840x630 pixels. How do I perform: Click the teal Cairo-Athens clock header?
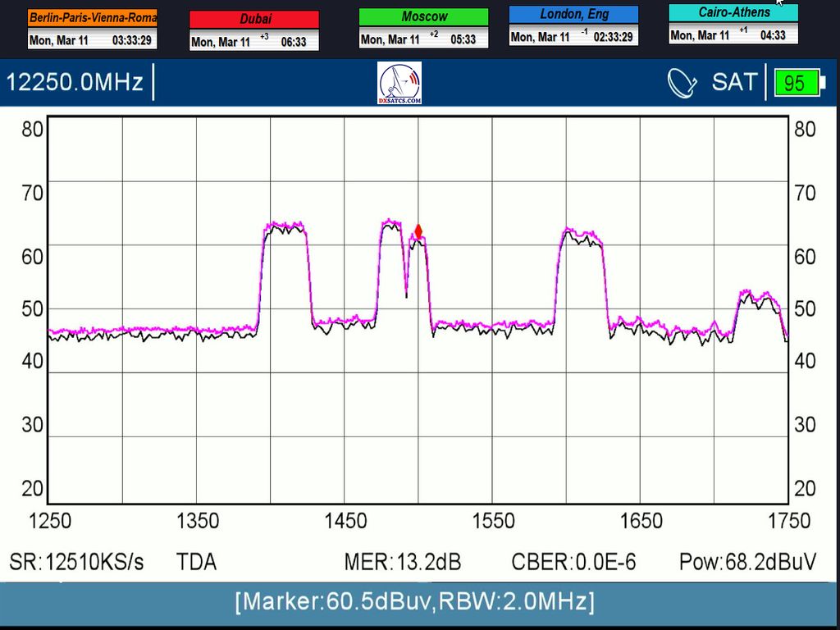point(733,13)
